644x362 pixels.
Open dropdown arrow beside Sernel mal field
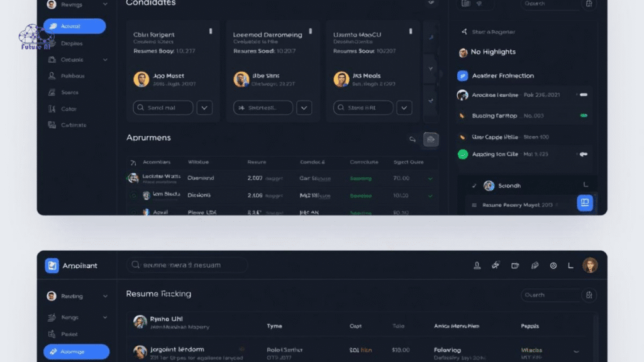pyautogui.click(x=204, y=107)
